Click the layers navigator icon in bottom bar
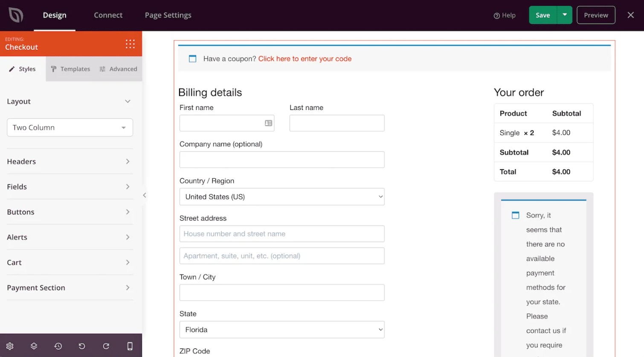The height and width of the screenshot is (357, 644). coord(34,346)
